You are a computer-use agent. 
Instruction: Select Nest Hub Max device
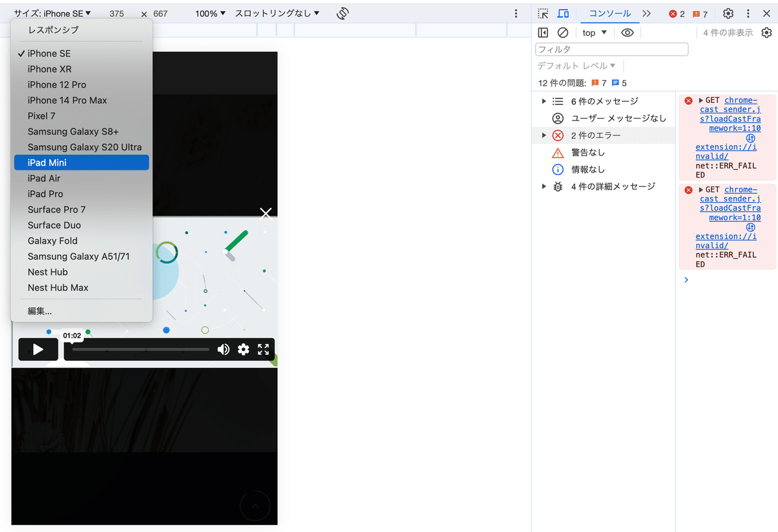[x=82, y=288]
